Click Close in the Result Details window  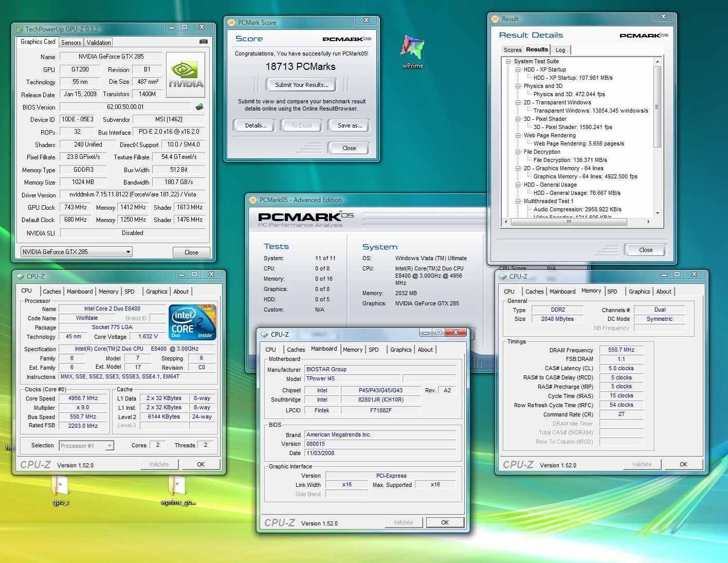[x=646, y=250]
